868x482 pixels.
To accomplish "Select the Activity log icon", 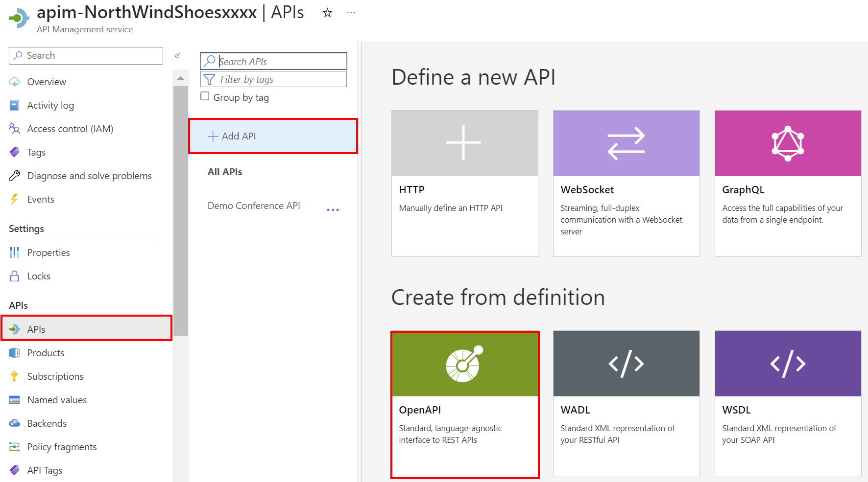I will click(15, 105).
